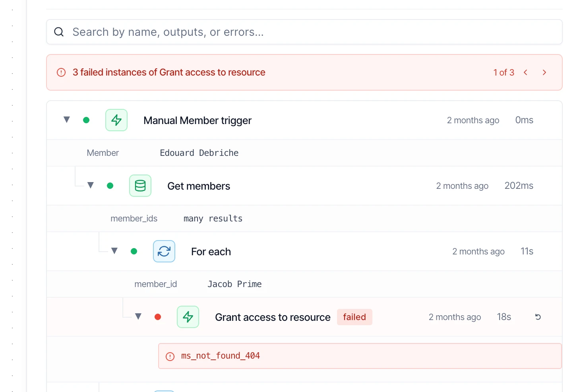This screenshot has height=392, width=581.
Task: Click 2 months ago timestamp of Grant access
Action: pyautogui.click(x=455, y=317)
